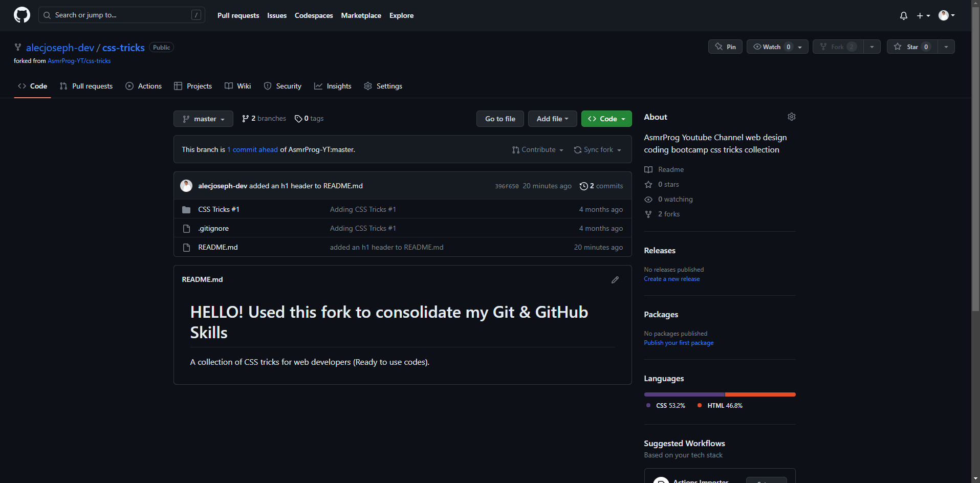Viewport: 980px width, 483px height.
Task: Open Issues in top navigation
Action: 277,15
